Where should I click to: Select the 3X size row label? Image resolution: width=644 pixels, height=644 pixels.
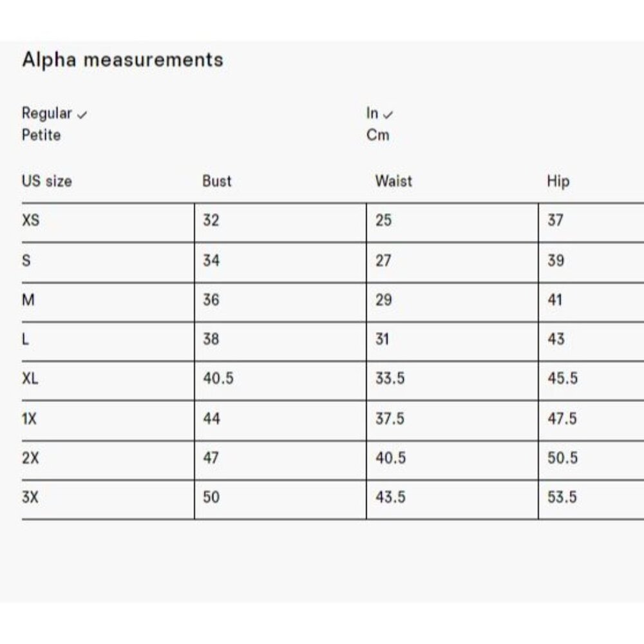pyautogui.click(x=30, y=497)
